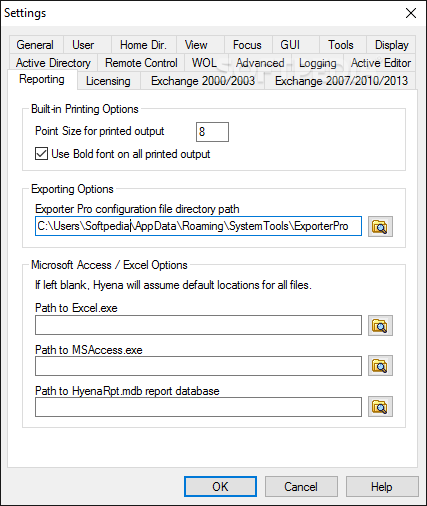The image size is (427, 506).
Task: Open the Remote Control tab
Action: point(141,63)
